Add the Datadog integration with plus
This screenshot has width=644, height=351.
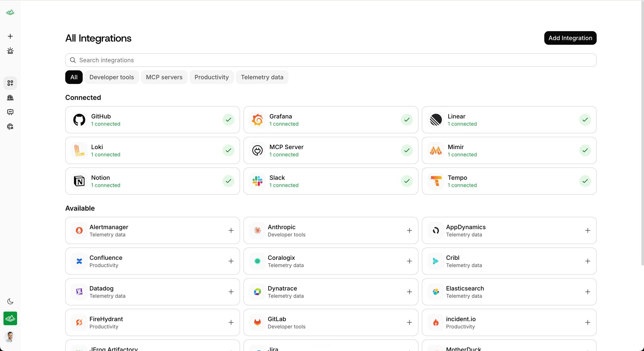[x=231, y=292]
